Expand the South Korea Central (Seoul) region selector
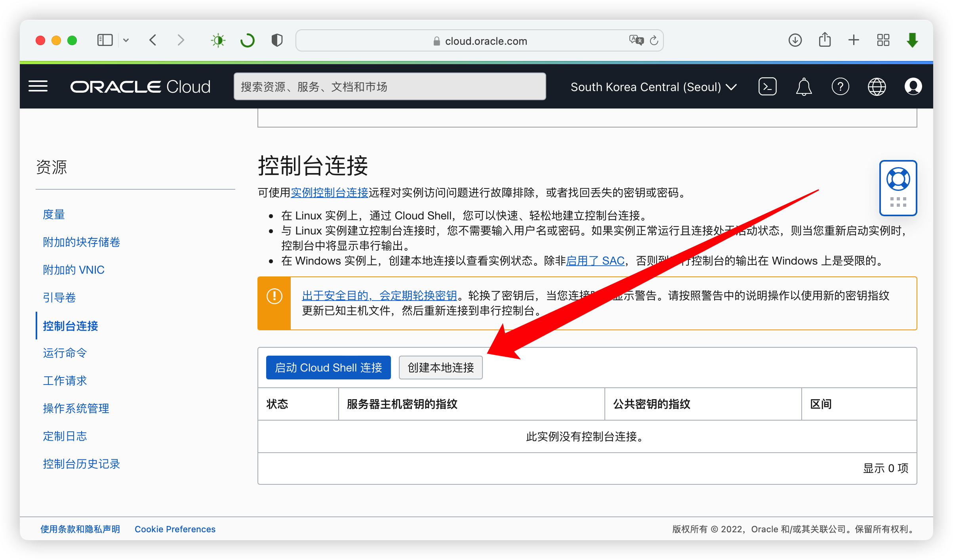Viewport: 953px width, 560px height. [654, 87]
